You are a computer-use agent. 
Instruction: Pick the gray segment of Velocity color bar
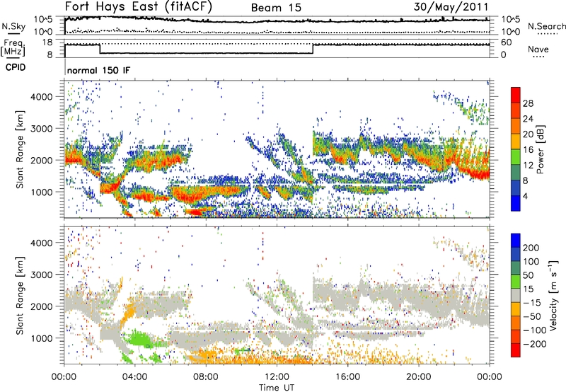[516, 296]
